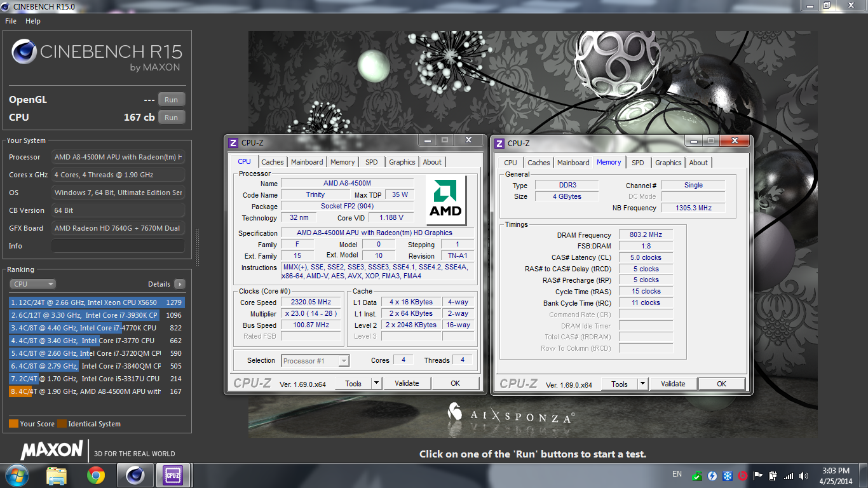Open Windows Explorer from the taskbar
This screenshot has height=488, width=868.
click(57, 475)
